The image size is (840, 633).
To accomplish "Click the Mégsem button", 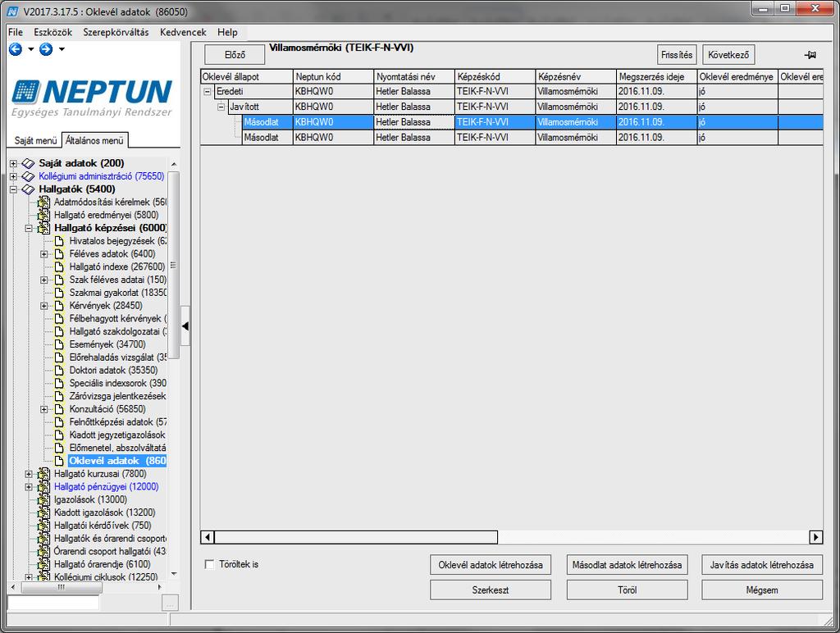I will [762, 590].
